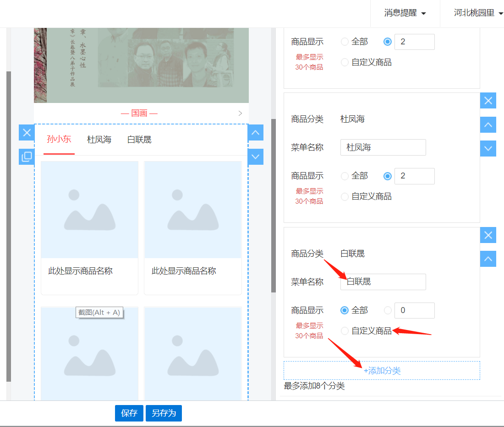Screen dimensions: 504x427
Task: Choose 自定义商品 for 白联晟 category
Action: [345, 331]
